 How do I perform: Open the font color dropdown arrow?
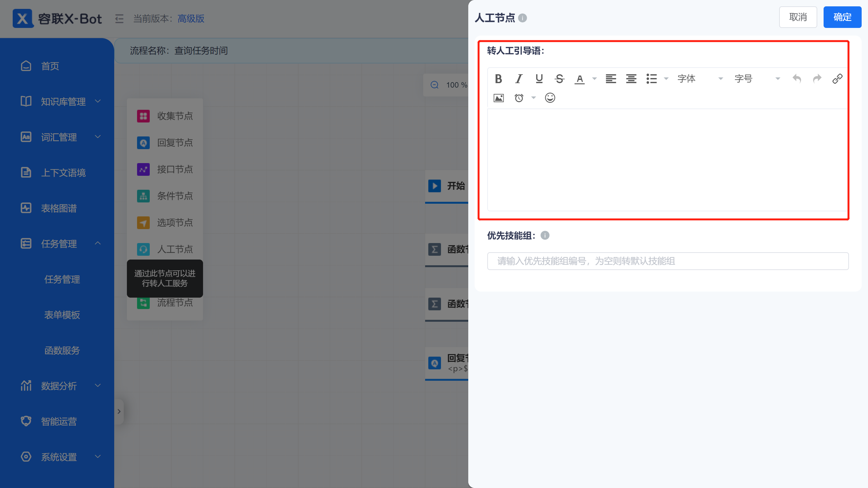point(595,79)
